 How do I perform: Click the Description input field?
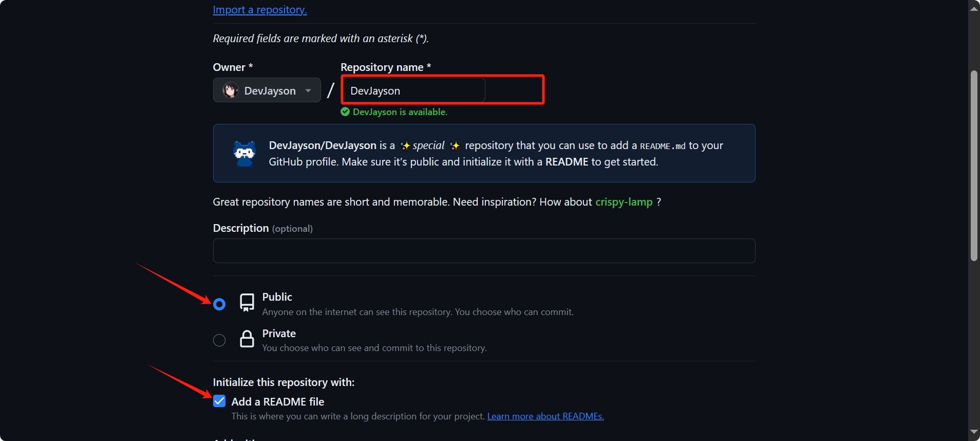[x=484, y=251]
